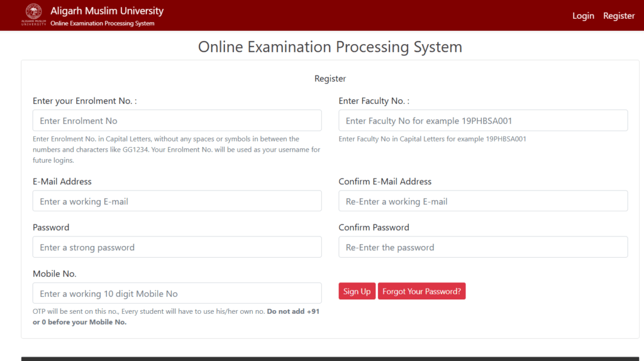Screen dimensions: 644x361
Task: Focus the Enter Enrolment No field
Action: 177,121
